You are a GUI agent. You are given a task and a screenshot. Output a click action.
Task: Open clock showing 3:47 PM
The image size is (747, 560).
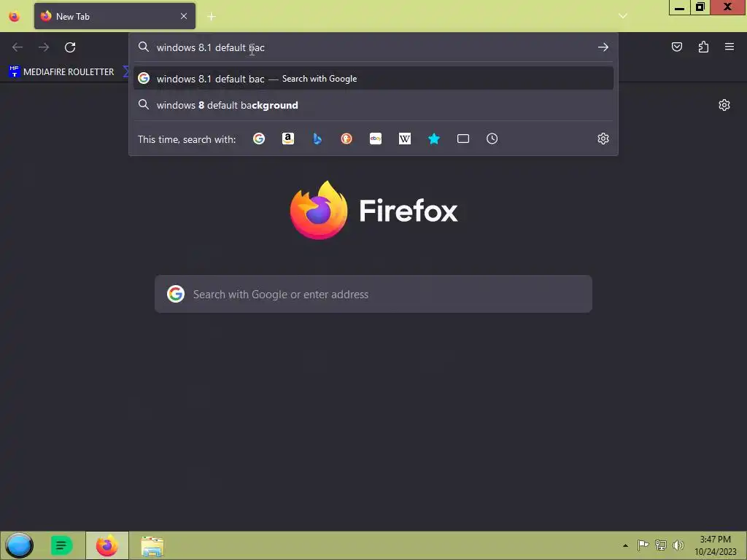[716, 545]
